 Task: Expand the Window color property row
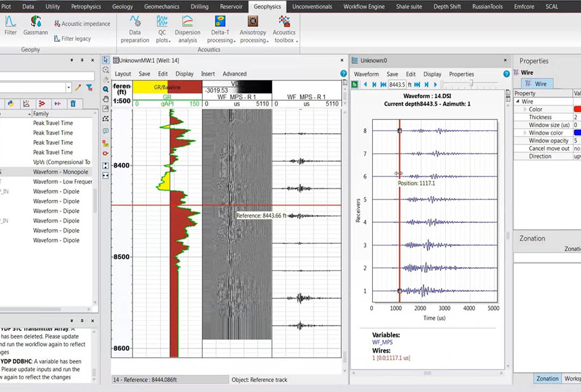click(525, 132)
